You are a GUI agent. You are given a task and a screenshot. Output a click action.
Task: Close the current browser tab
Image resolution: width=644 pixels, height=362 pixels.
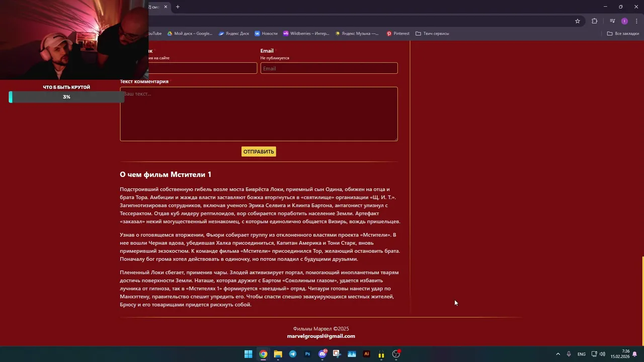(166, 7)
